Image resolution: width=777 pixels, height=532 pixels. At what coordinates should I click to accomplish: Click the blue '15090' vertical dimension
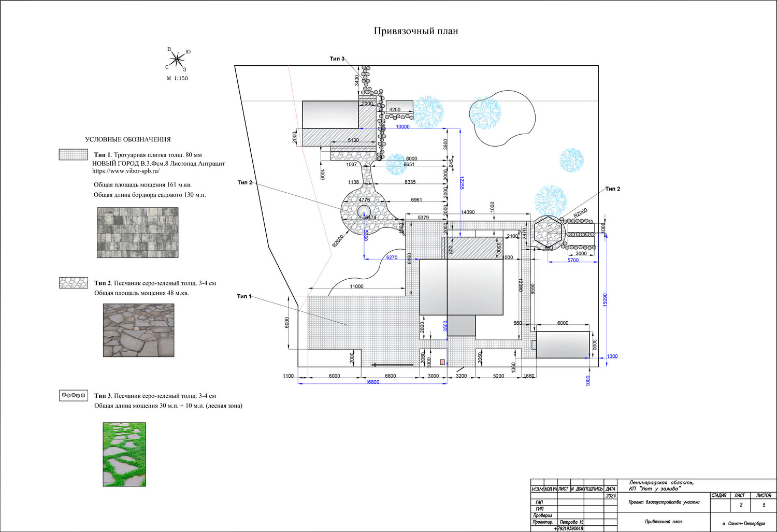coord(605,300)
